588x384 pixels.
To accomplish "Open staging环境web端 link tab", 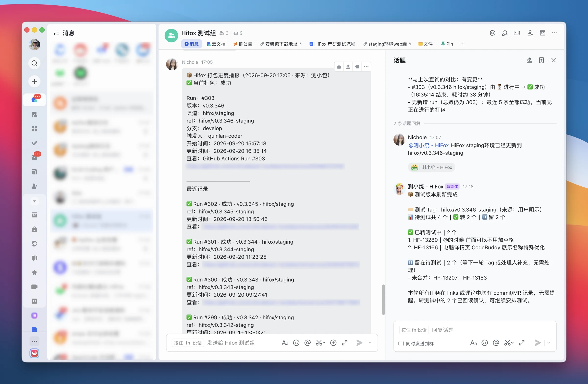I will [x=387, y=44].
